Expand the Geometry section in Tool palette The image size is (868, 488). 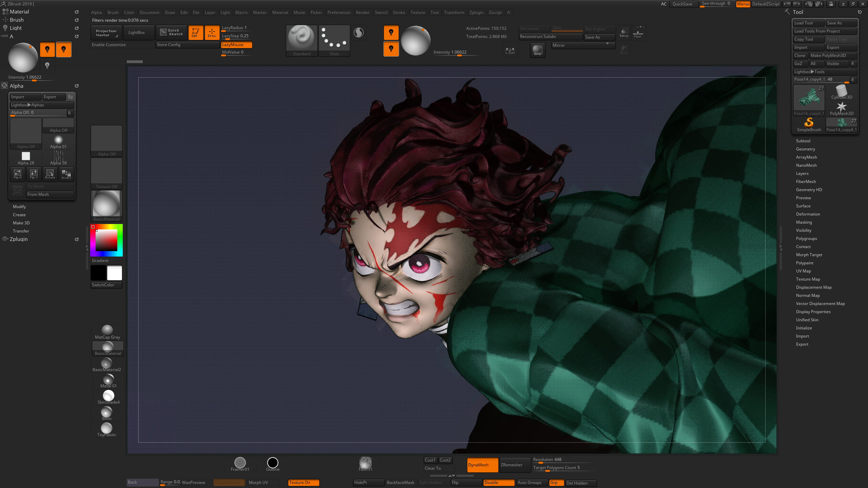tap(805, 149)
